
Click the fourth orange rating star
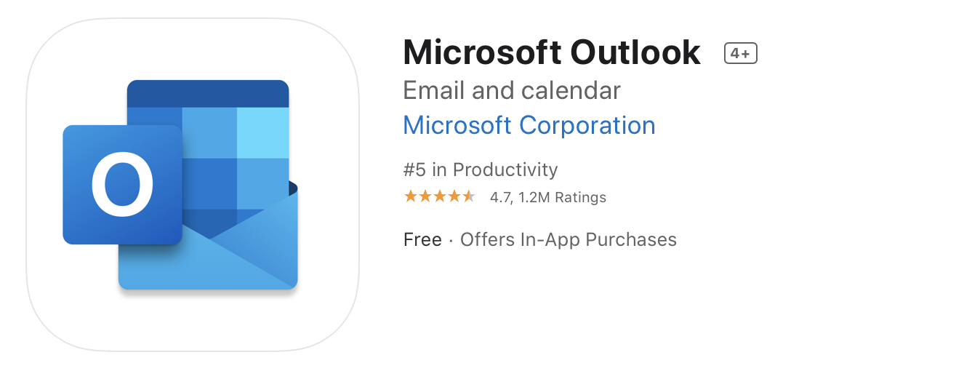coord(454,196)
